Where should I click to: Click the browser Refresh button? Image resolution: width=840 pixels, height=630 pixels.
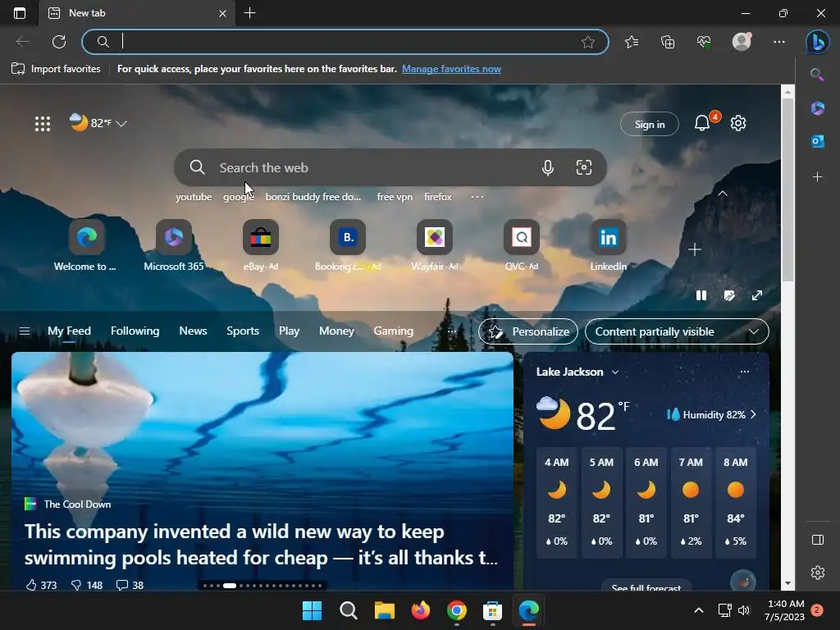click(59, 42)
